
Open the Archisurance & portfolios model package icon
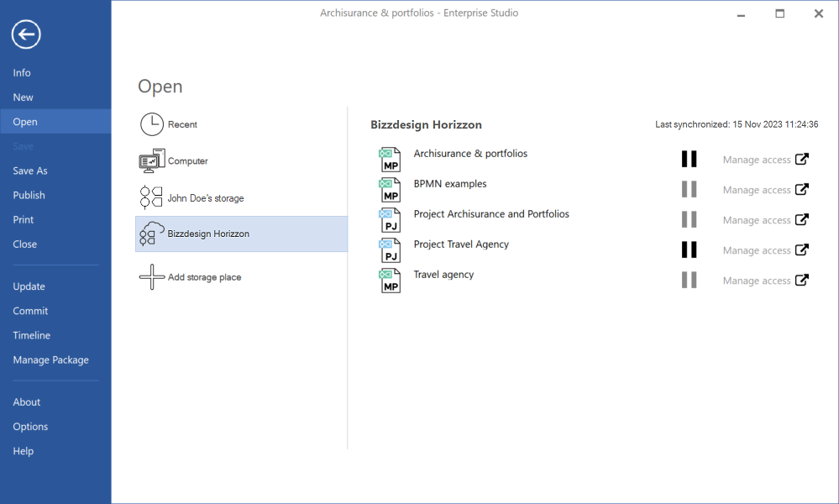click(390, 160)
